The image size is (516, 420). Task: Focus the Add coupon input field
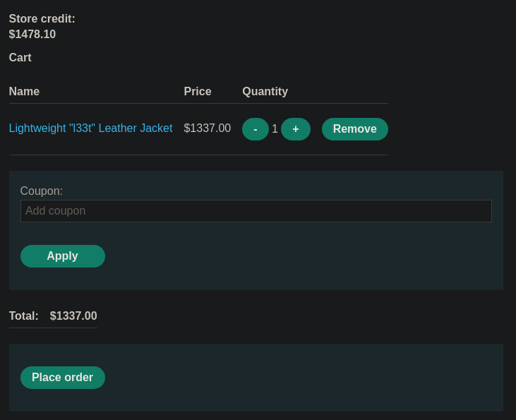[x=256, y=211]
